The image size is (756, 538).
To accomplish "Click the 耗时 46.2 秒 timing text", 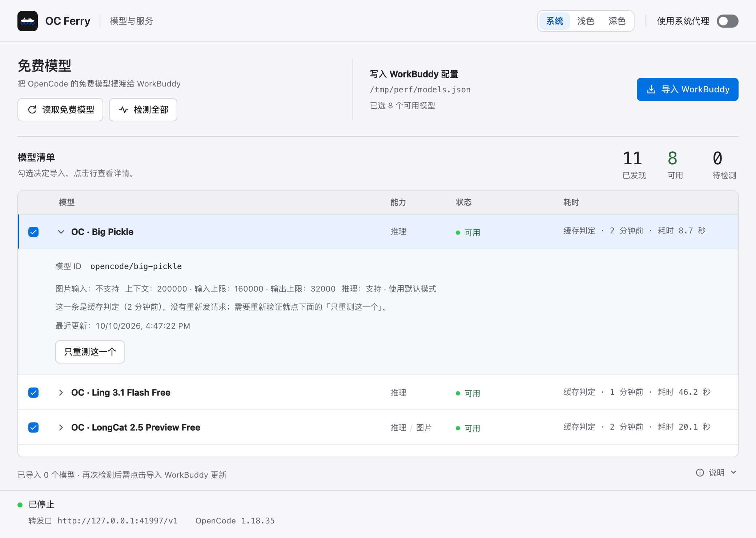I will click(684, 392).
